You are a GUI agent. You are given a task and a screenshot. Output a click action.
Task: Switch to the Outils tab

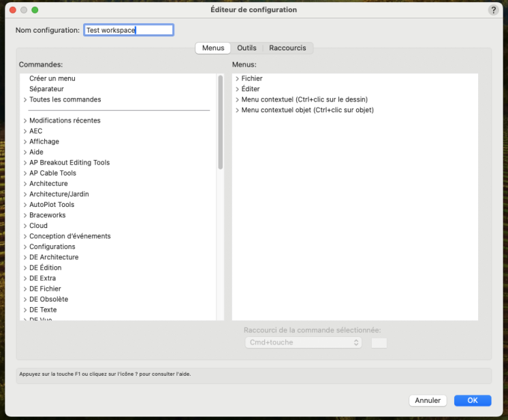tap(247, 48)
